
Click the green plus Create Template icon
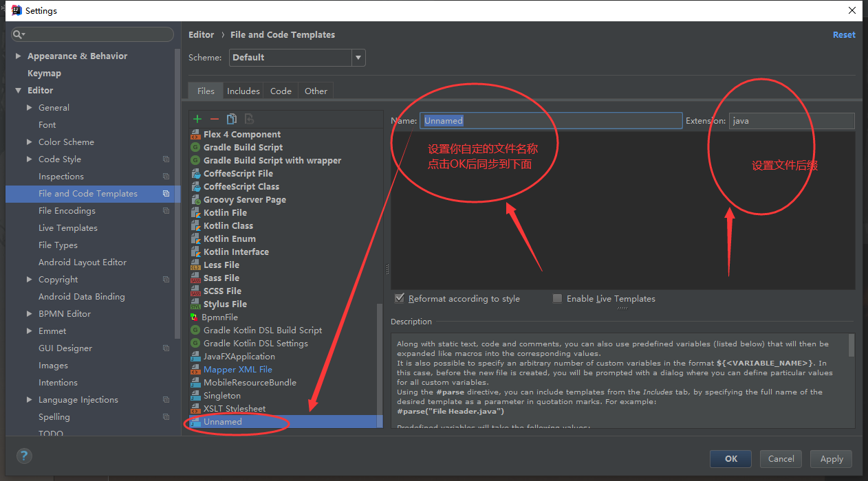[x=197, y=119]
